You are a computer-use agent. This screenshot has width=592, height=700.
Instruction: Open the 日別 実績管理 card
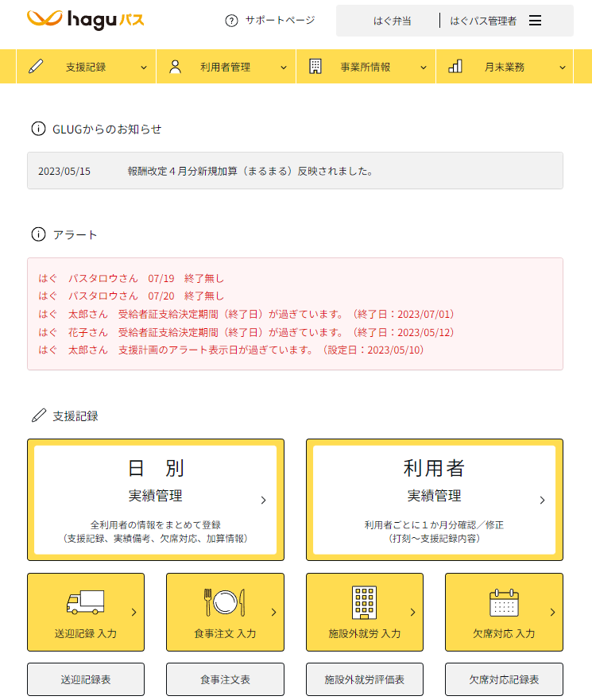click(156, 500)
